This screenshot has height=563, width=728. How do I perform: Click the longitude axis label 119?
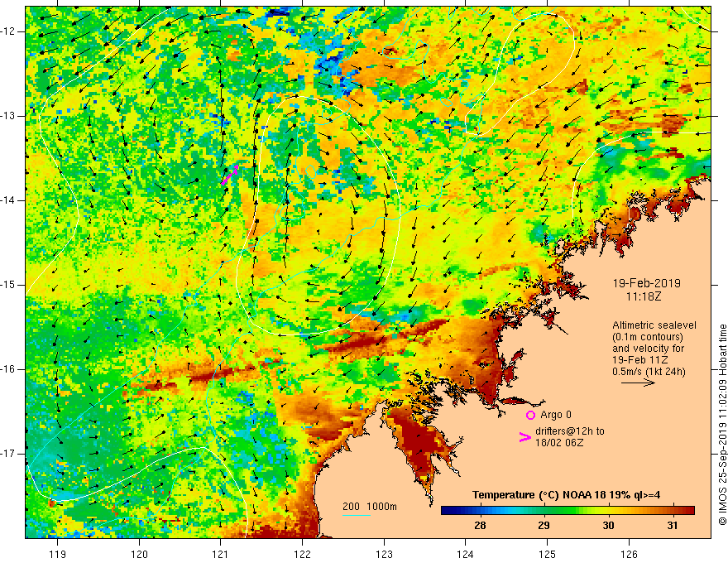coord(58,554)
